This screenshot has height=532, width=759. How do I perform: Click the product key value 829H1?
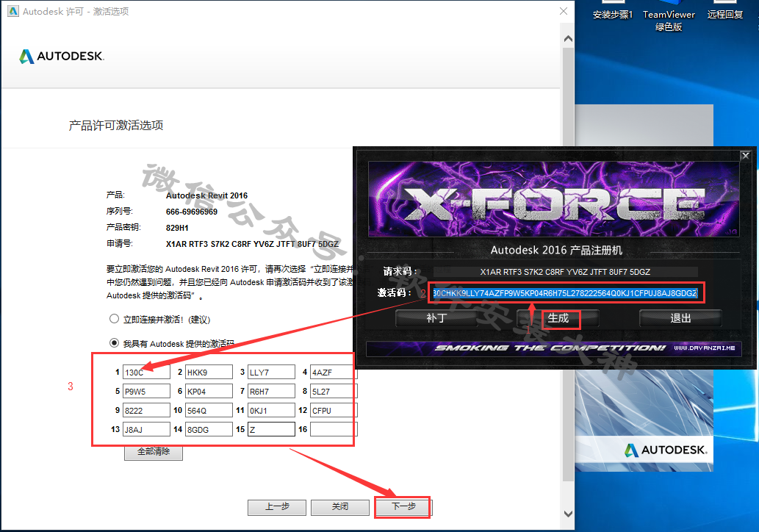pyautogui.click(x=177, y=228)
